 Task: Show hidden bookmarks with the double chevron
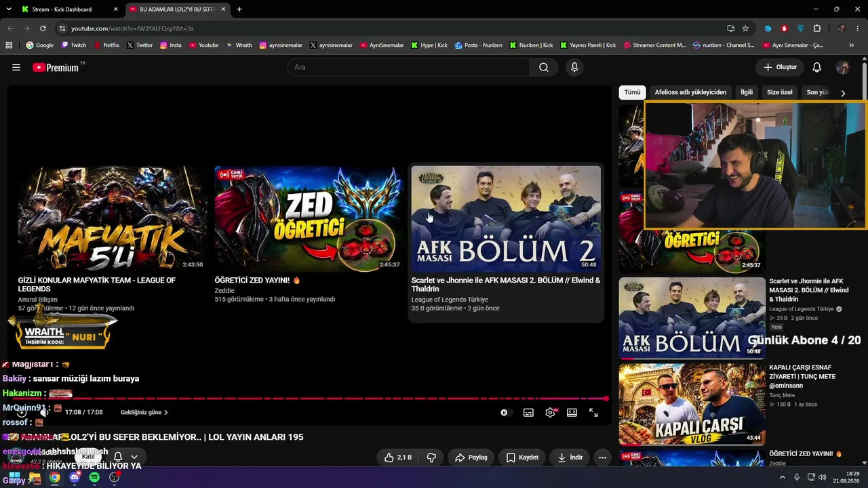coord(852,45)
